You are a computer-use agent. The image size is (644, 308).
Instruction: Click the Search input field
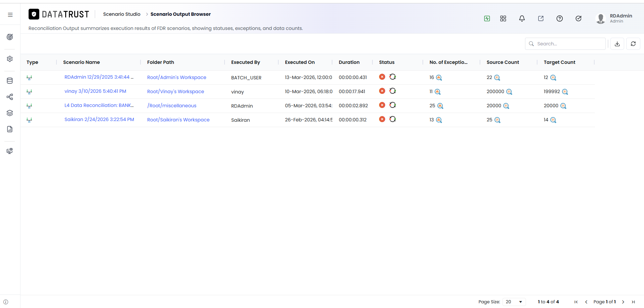[x=565, y=44]
